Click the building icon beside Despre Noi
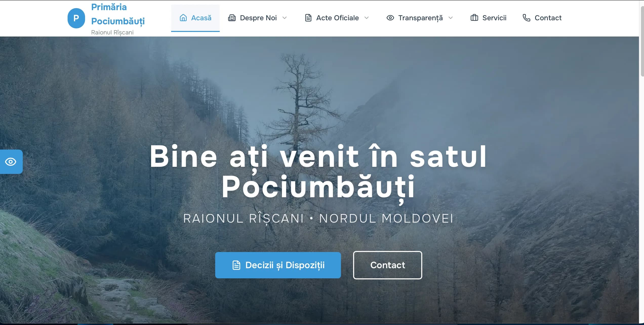The height and width of the screenshot is (325, 644). [232, 18]
